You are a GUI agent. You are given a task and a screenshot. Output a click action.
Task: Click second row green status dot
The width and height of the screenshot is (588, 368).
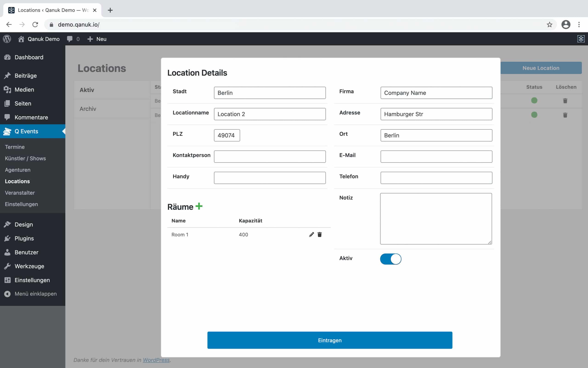pyautogui.click(x=534, y=115)
